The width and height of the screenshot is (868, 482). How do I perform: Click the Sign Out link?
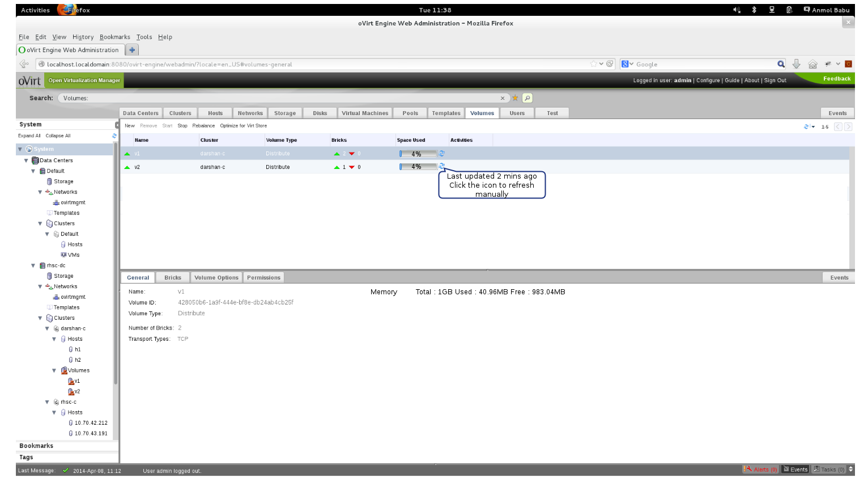coord(775,81)
